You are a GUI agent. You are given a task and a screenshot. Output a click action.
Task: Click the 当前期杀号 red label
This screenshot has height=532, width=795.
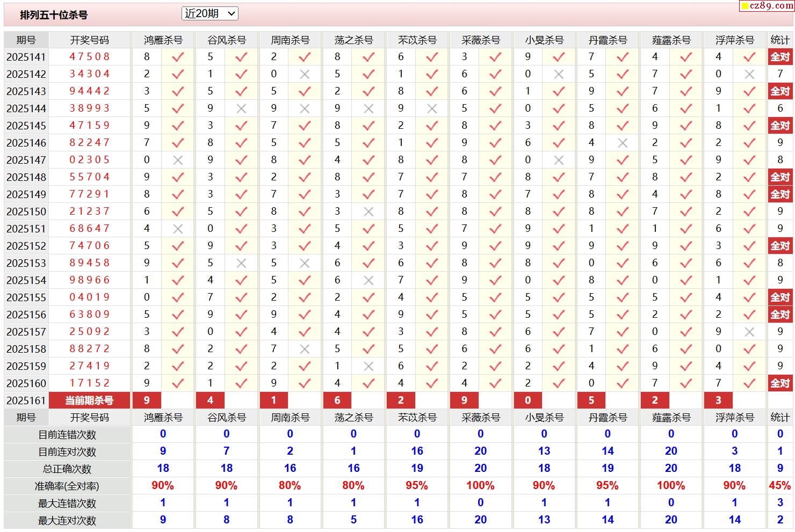89,400
